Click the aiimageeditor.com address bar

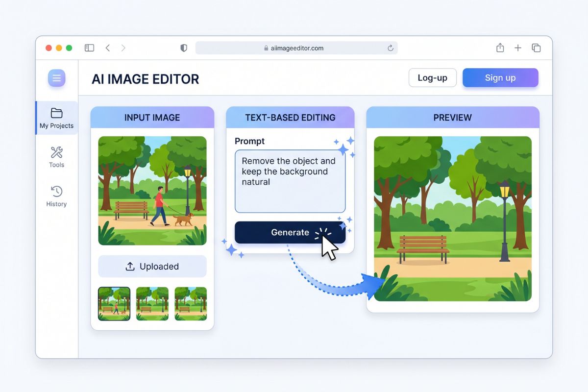[x=296, y=48]
